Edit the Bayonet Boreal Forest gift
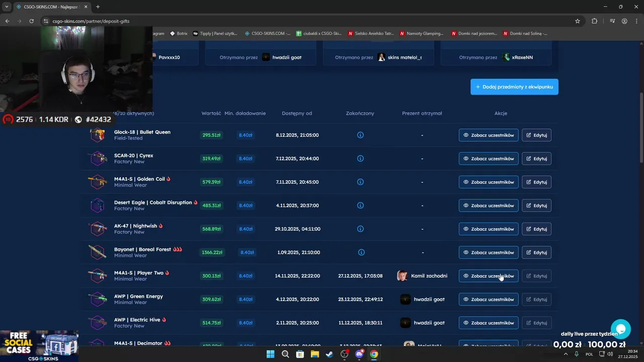The image size is (644, 362). (536, 252)
